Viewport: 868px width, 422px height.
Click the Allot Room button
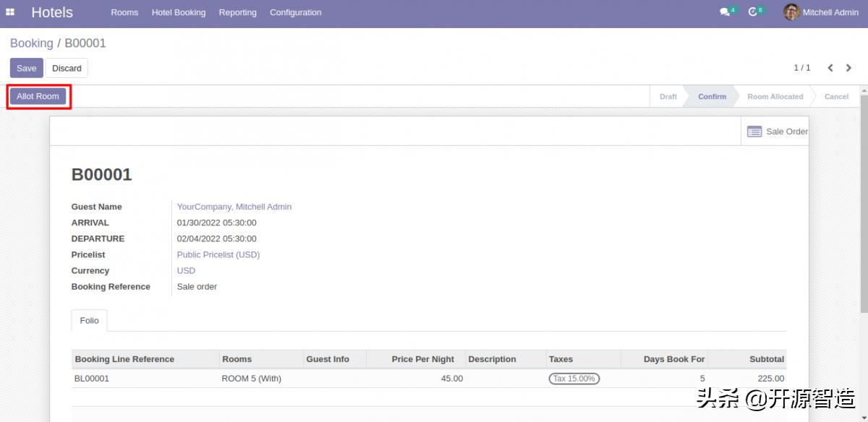pyautogui.click(x=38, y=96)
